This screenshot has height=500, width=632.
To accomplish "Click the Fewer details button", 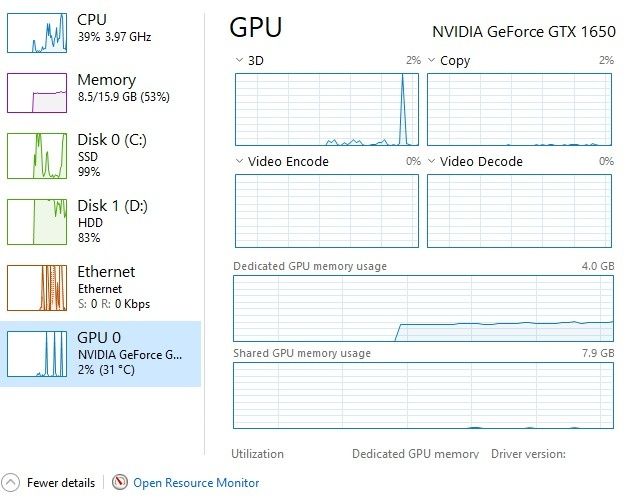I will (x=61, y=483).
